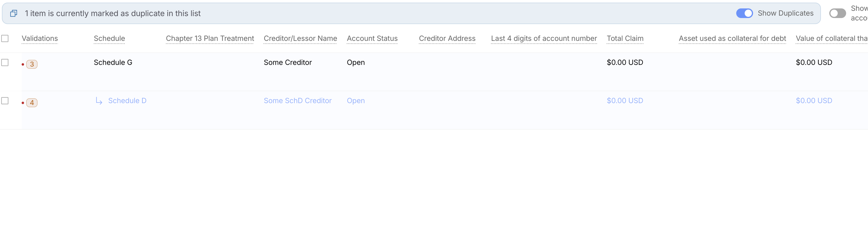Click the Chapter 13 Plan Treatment header
The image size is (868, 237).
click(210, 38)
